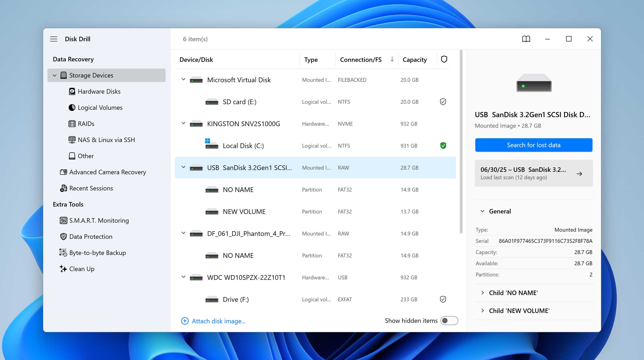Select NO NAME partition under DF_061_DJI
Screen dimensions: 644x360
(315, 255)
